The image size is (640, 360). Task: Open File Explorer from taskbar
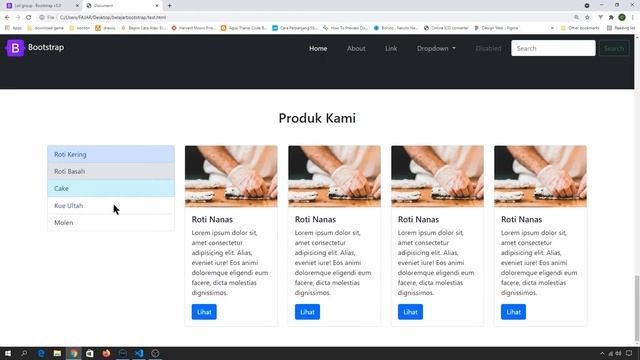coord(57,353)
